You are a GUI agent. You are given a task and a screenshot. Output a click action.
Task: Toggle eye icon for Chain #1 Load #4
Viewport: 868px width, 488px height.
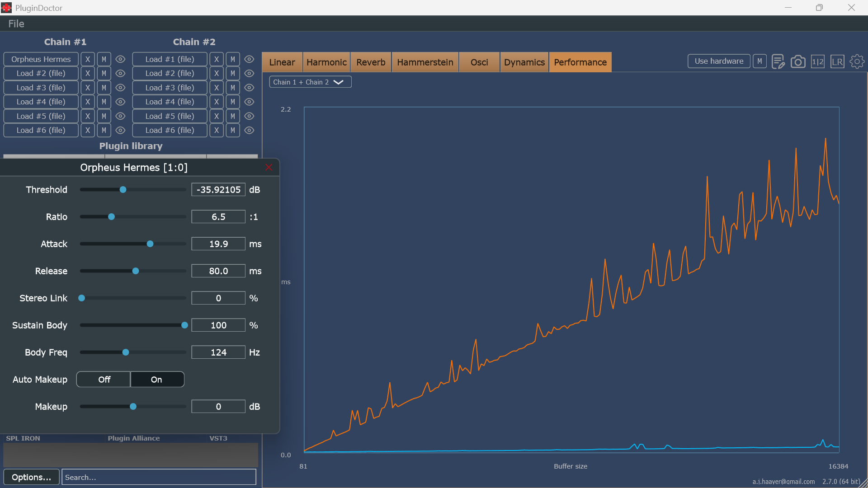(120, 102)
